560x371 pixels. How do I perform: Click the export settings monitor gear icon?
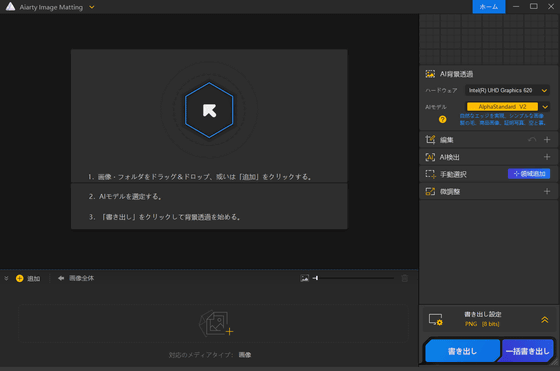[x=436, y=319]
